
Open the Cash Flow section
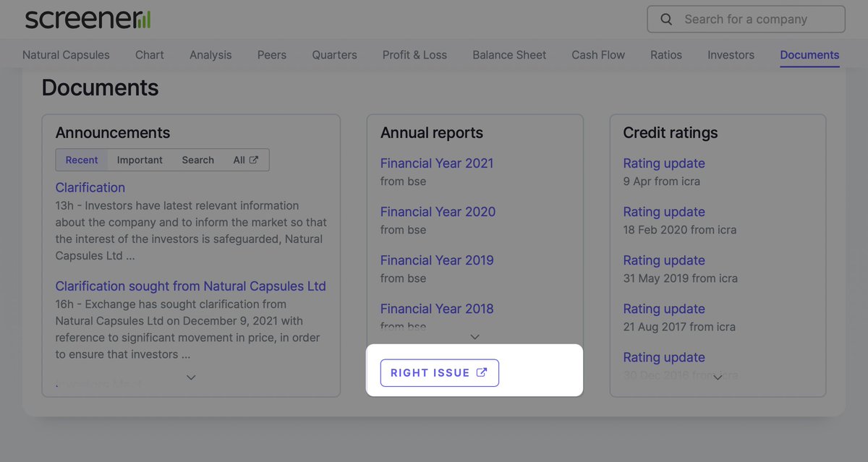pyautogui.click(x=598, y=55)
